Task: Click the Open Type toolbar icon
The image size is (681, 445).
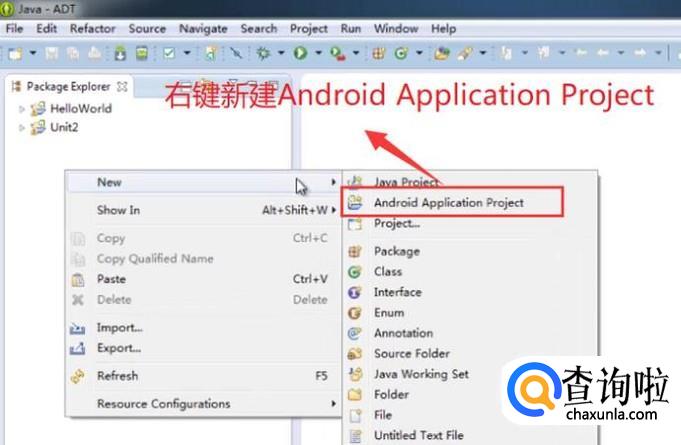Action: click(x=442, y=53)
